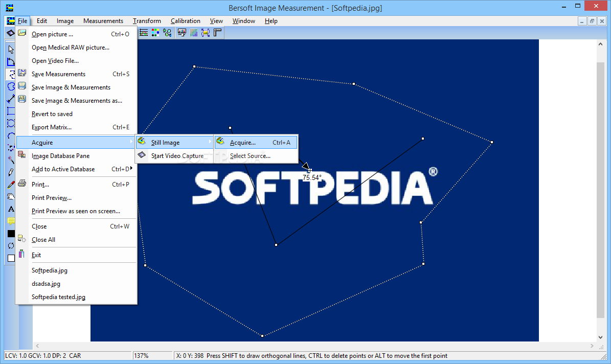The image size is (611, 364).
Task: Choose Save Image & Measurements as...
Action: point(76,100)
